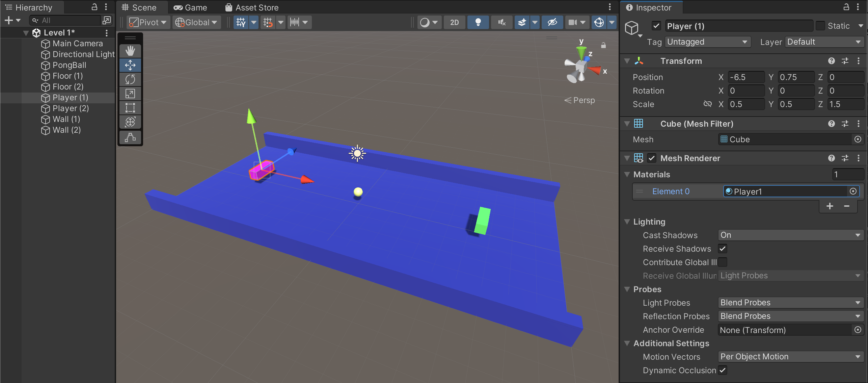Collapse the Transform component section
Viewport: 868px width, 383px height.
tap(627, 61)
